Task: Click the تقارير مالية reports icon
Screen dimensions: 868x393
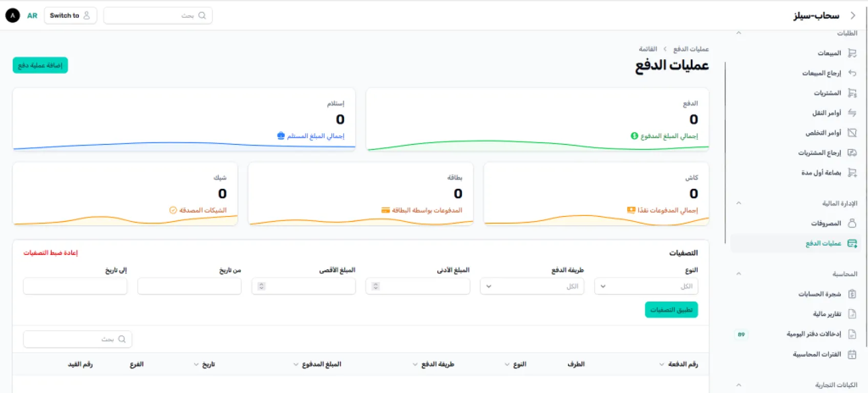Action: pyautogui.click(x=853, y=314)
